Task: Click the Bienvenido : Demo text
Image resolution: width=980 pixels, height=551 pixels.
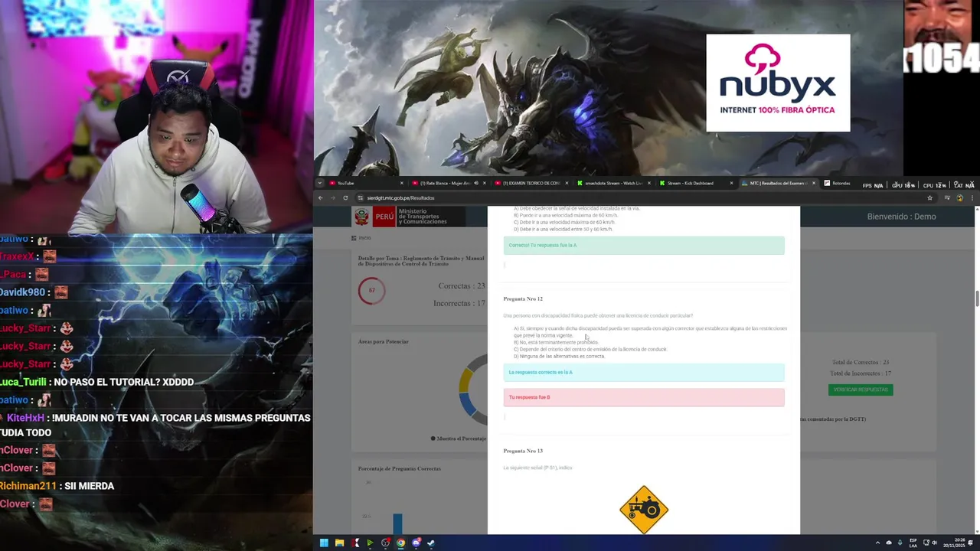Action: 901,217
